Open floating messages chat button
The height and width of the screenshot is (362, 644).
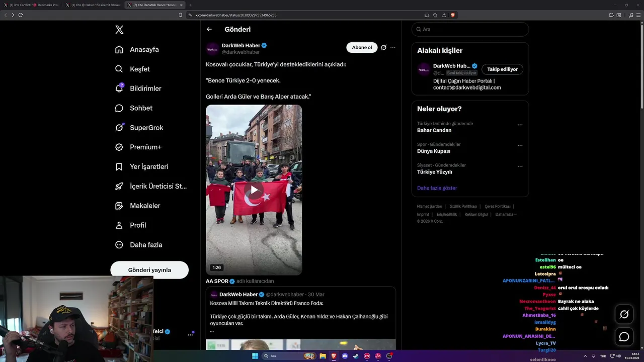624,337
